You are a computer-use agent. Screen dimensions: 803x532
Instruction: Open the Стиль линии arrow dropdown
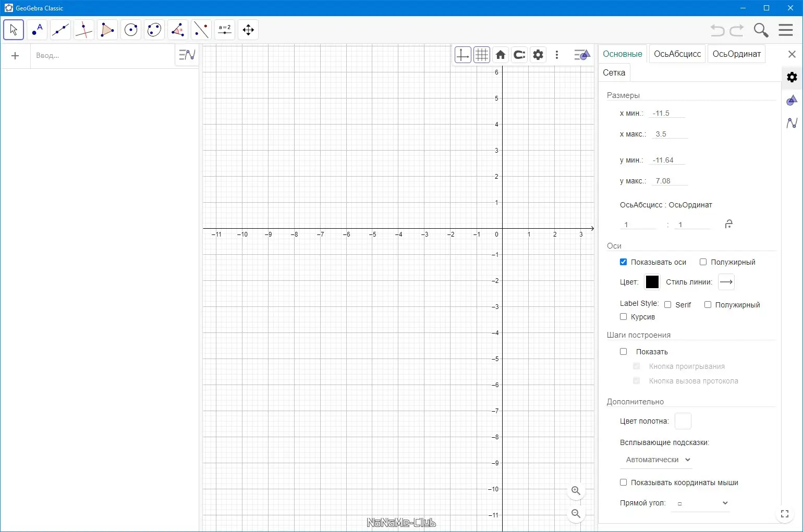[x=726, y=282]
